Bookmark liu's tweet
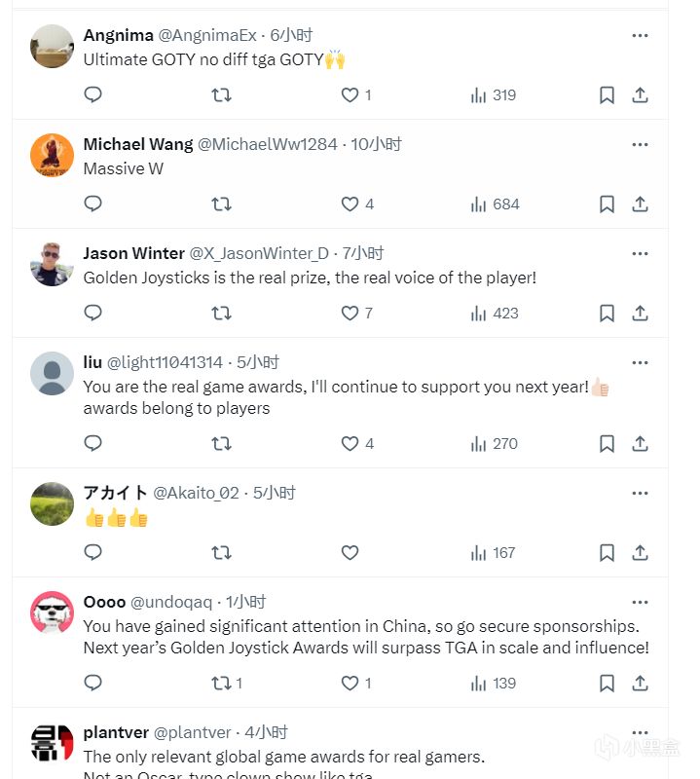Image resolution: width=700 pixels, height=779 pixels. 607,444
